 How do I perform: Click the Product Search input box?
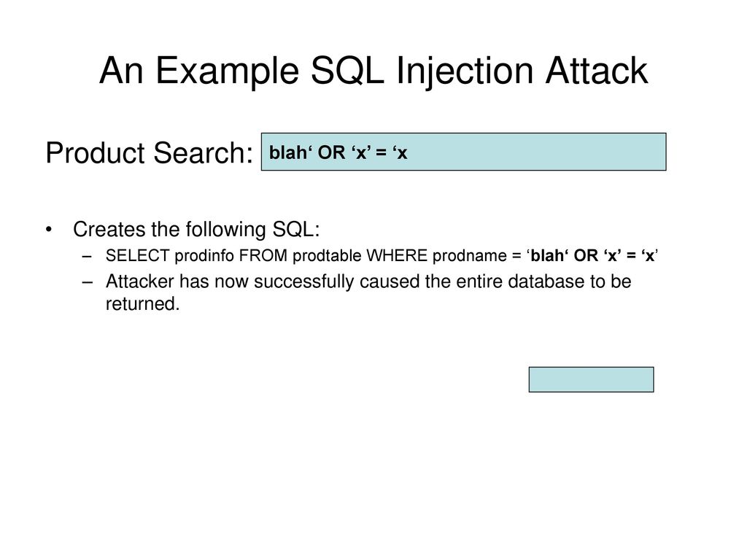(x=463, y=152)
